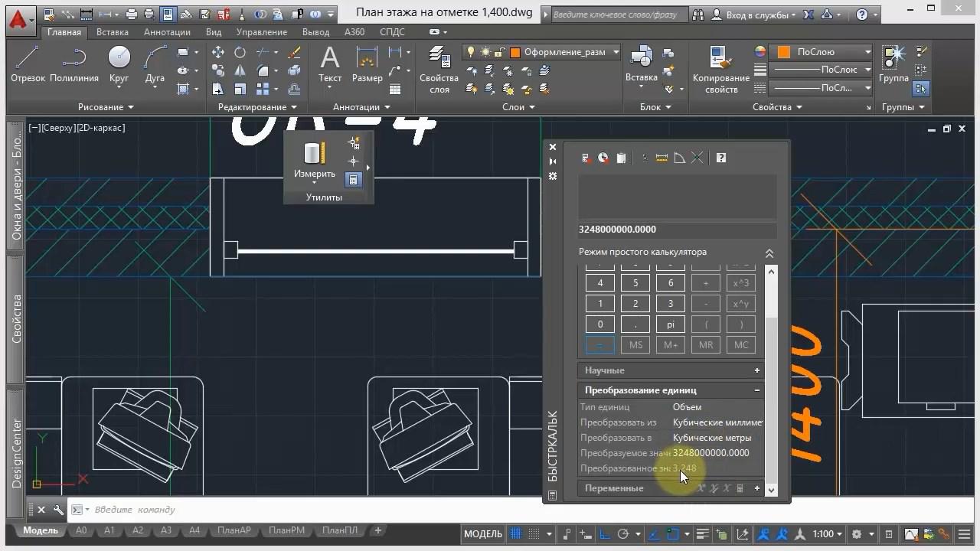Screen dimensions: 980x551
Task: Toggle polar tracking in status bar
Action: coord(622,533)
